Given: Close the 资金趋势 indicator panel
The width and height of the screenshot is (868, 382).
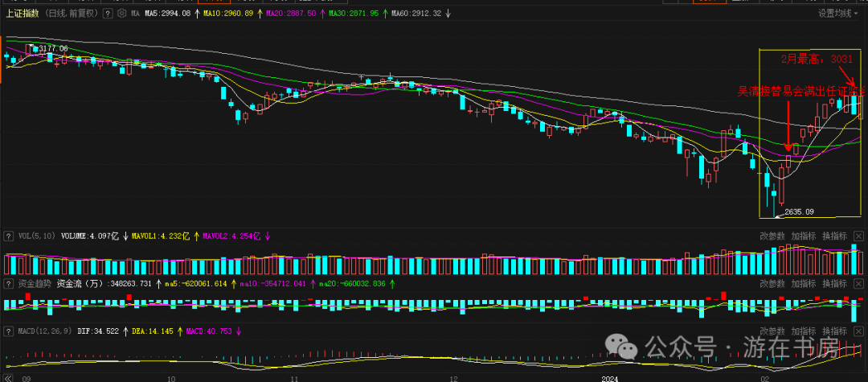Looking at the screenshot, I should (x=858, y=283).
